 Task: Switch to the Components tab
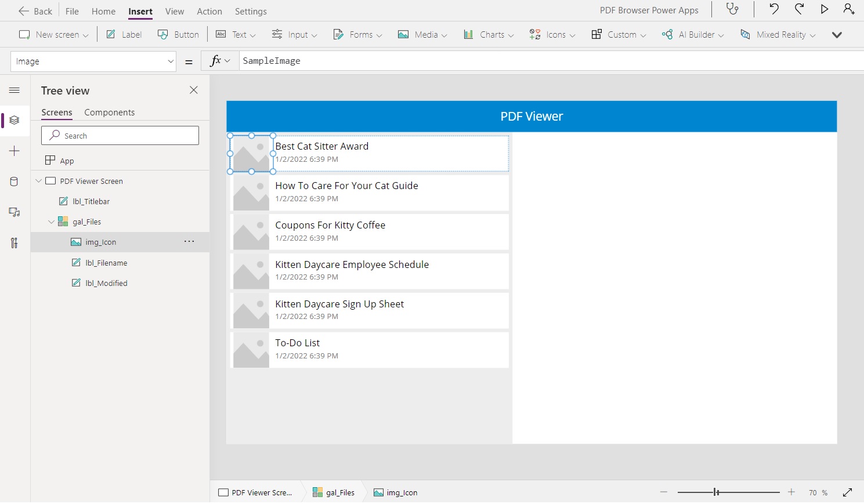point(109,112)
